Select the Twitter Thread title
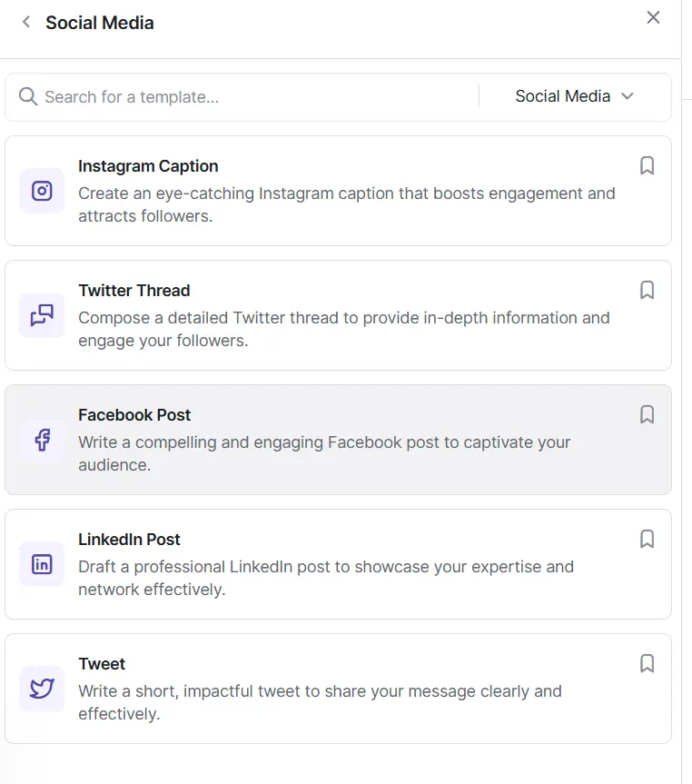This screenshot has width=692, height=784. 134,291
